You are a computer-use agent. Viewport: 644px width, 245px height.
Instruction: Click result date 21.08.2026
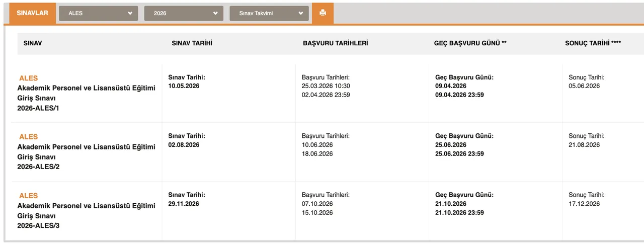point(585,145)
